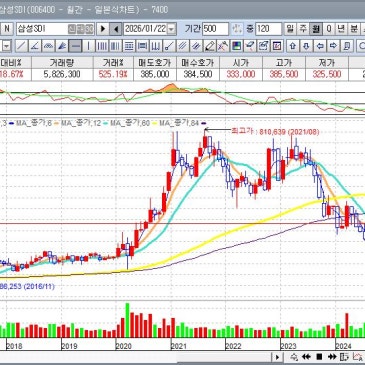Click the 거래량 column header
Image resolution: width=365 pixels, height=365 pixels.
click(x=62, y=62)
